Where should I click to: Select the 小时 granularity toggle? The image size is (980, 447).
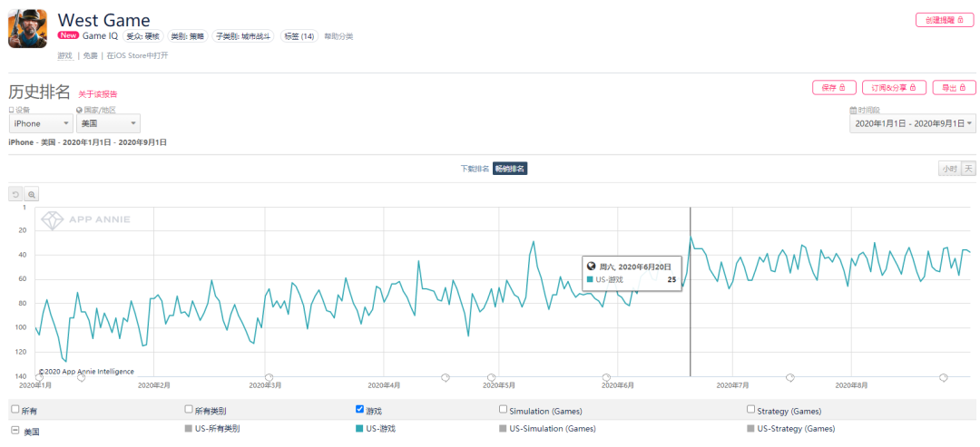(x=948, y=169)
